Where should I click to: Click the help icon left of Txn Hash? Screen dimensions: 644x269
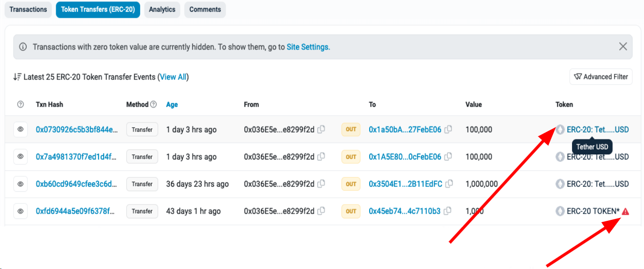click(x=21, y=104)
